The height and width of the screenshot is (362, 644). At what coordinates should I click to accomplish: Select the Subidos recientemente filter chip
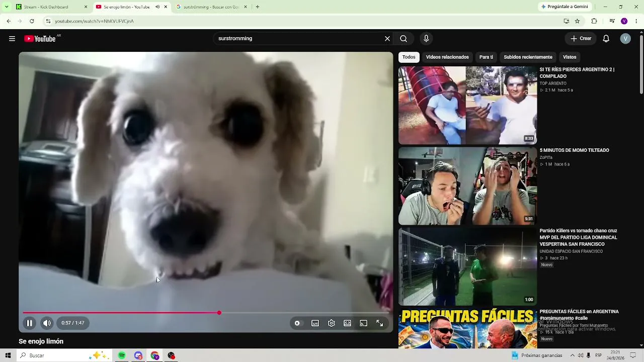pos(528,57)
